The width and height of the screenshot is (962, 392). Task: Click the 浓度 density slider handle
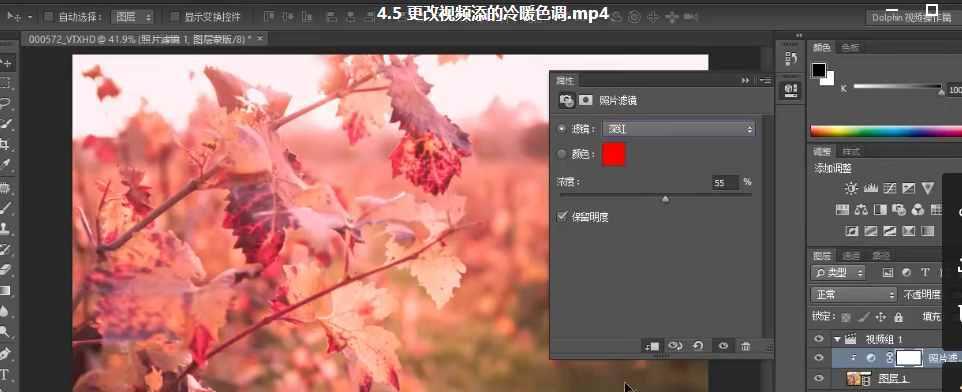coord(665,199)
